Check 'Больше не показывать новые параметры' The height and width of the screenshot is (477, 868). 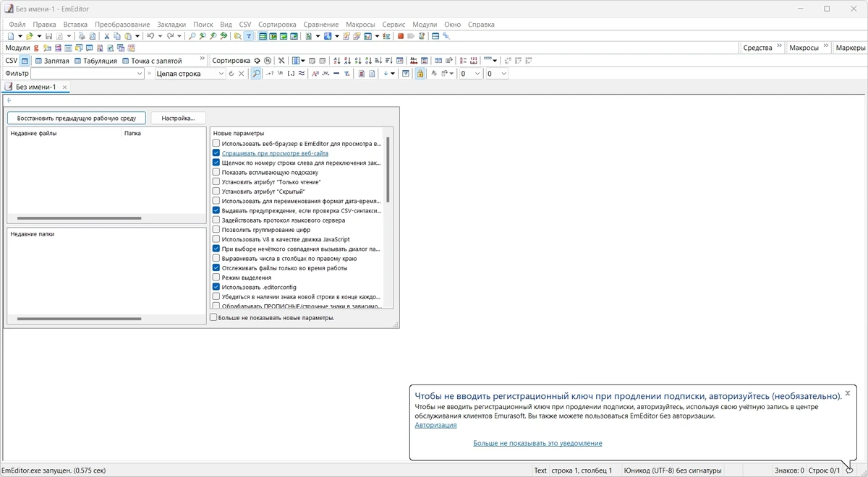[213, 317]
